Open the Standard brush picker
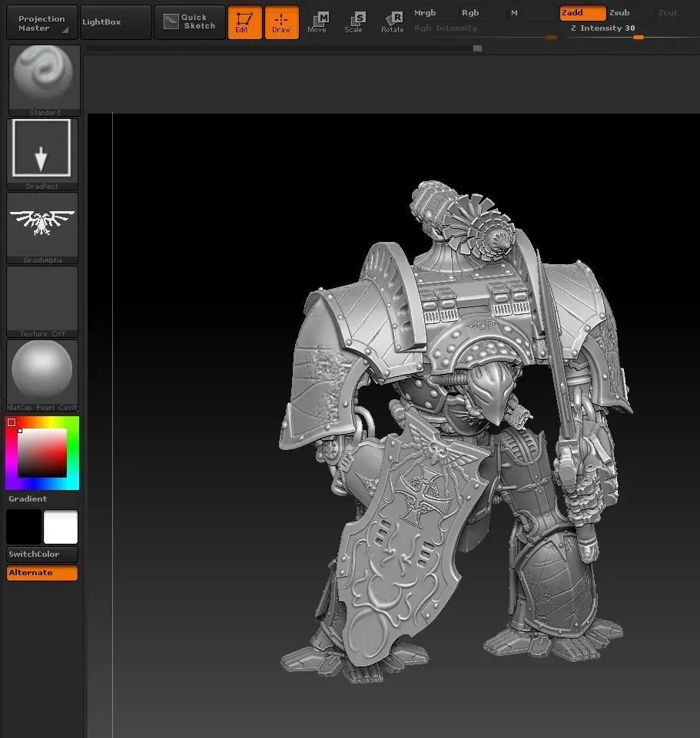The image size is (700, 738). click(45, 80)
